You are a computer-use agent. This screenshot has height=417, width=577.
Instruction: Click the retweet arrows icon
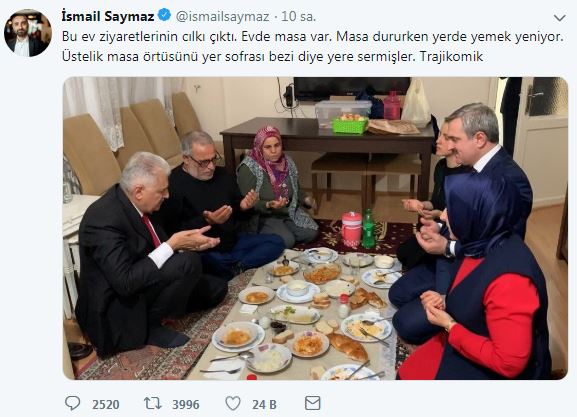pos(153,403)
